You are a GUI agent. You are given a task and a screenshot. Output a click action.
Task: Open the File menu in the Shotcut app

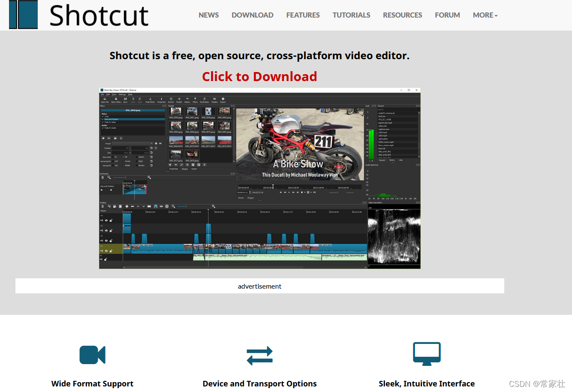(102, 94)
